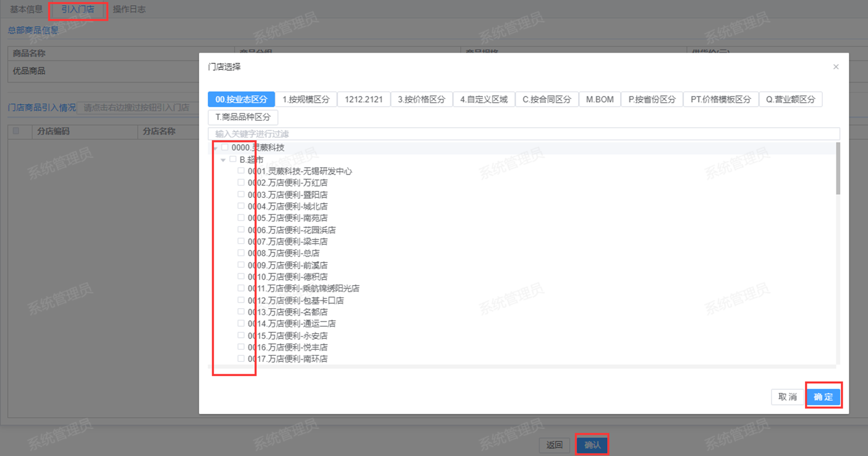Click the 返回 button at page bottom
Viewport: 868px width, 456px height.
click(x=554, y=445)
